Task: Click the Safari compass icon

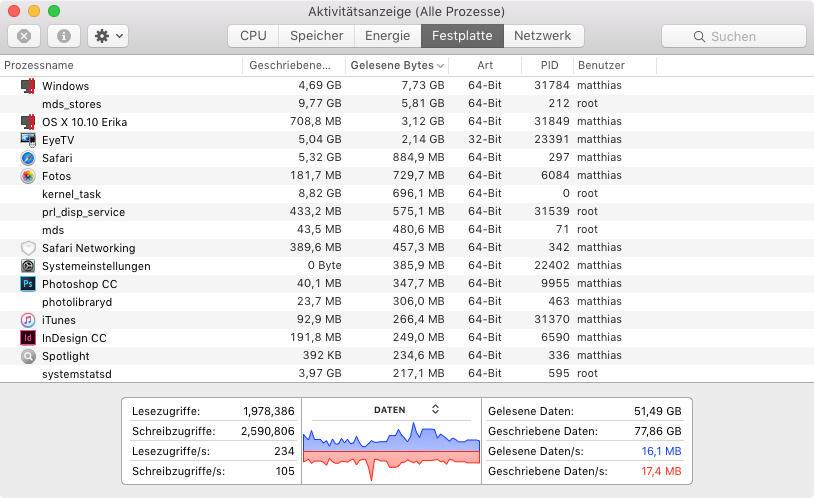Action: (28, 158)
